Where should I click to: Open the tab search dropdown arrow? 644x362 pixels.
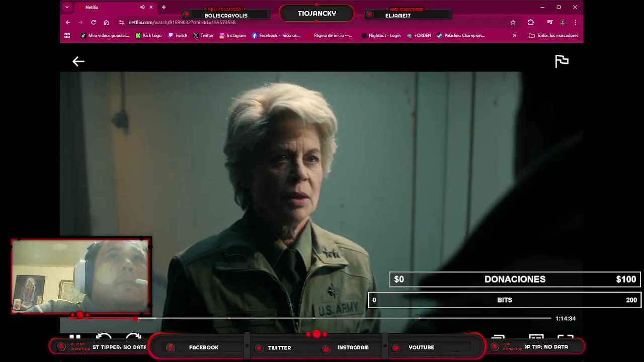point(67,8)
